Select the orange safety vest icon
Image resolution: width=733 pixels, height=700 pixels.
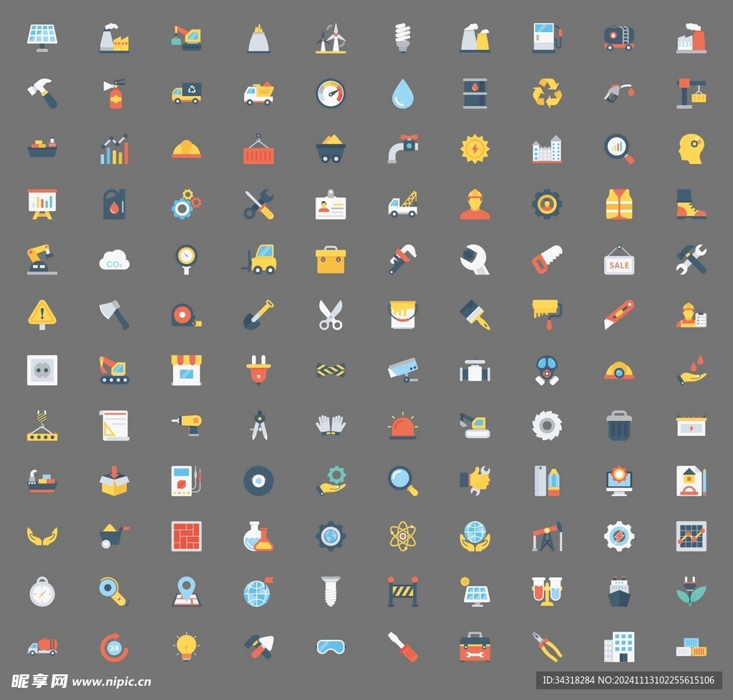618,204
